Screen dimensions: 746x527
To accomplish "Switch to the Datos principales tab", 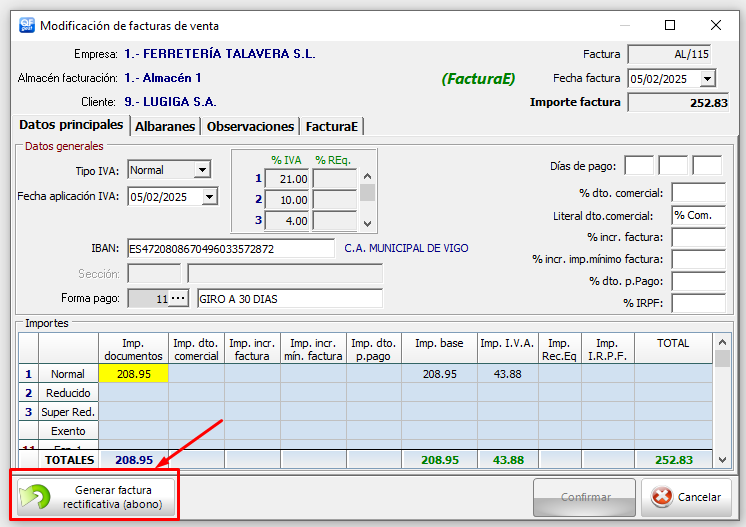I will pyautogui.click(x=71, y=125).
